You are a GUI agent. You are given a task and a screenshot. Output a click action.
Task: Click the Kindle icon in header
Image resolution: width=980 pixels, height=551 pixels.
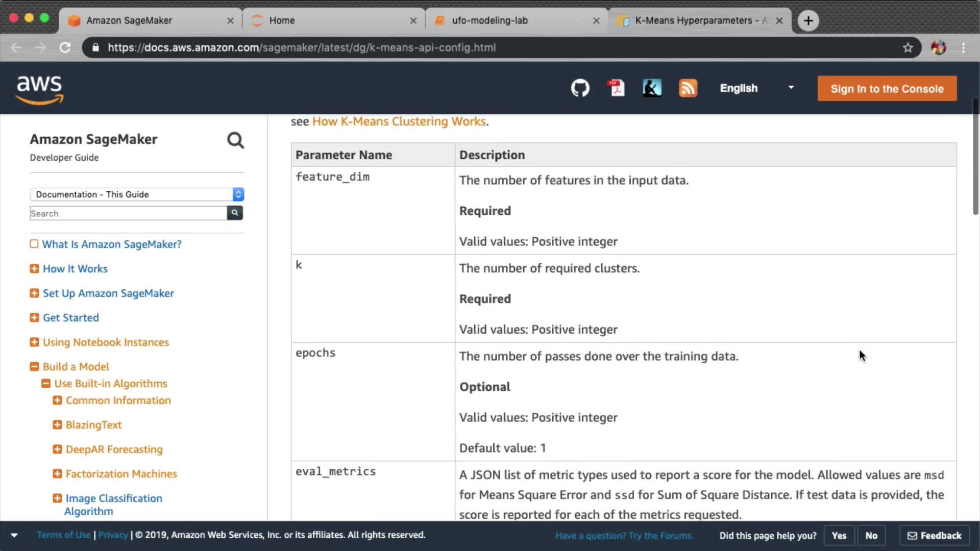point(652,88)
